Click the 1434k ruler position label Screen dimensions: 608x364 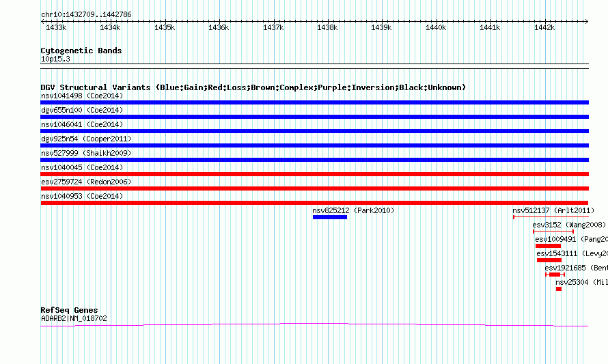pyautogui.click(x=110, y=27)
